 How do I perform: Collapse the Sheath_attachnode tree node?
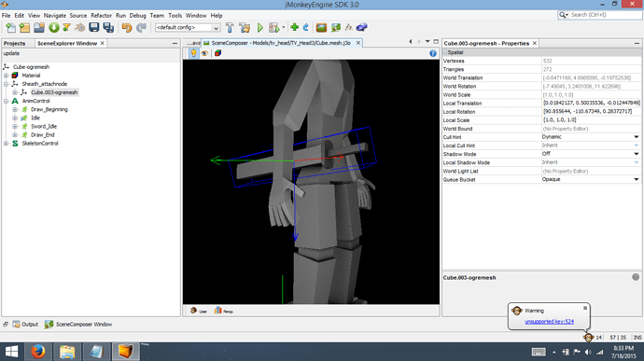point(6,84)
